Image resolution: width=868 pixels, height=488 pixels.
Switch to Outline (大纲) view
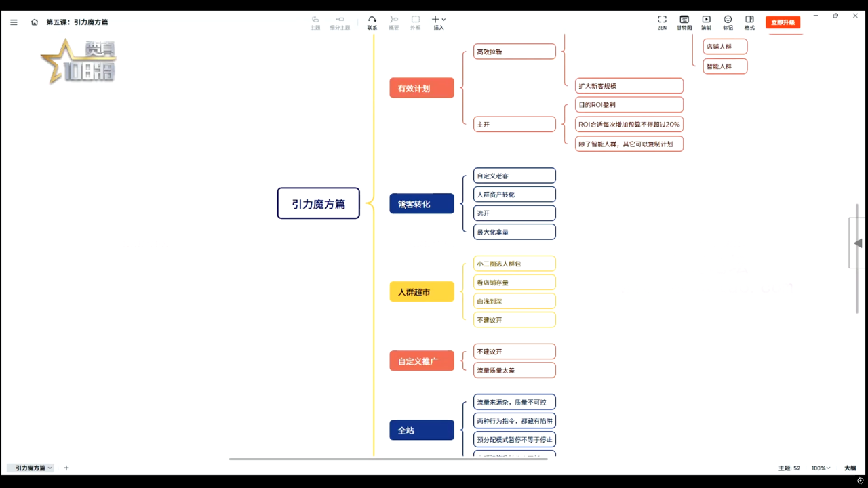click(x=850, y=468)
